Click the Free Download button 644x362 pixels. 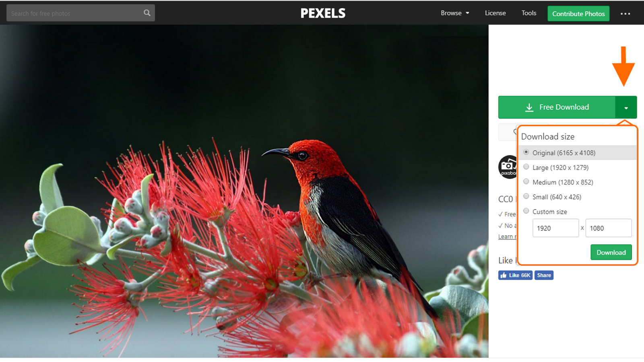coord(557,107)
